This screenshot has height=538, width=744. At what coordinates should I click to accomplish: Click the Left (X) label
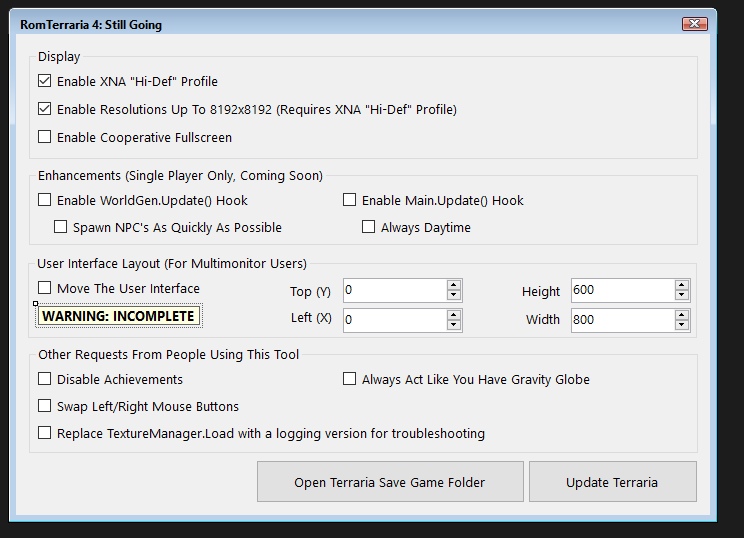tap(311, 318)
